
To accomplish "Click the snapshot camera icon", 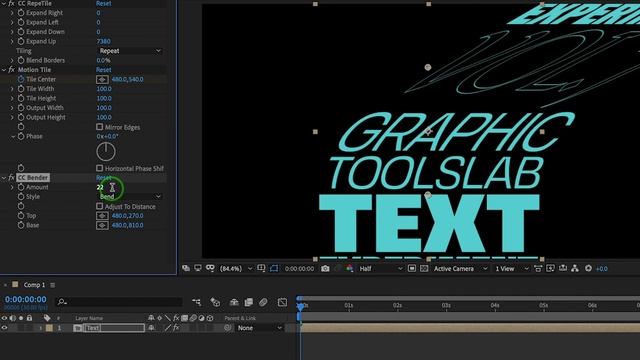I will click(325, 269).
